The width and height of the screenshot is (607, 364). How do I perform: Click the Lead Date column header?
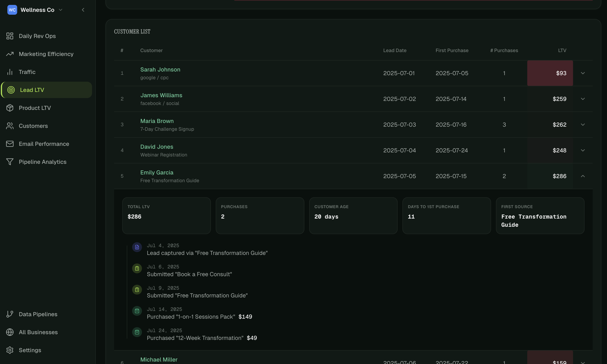tap(395, 50)
